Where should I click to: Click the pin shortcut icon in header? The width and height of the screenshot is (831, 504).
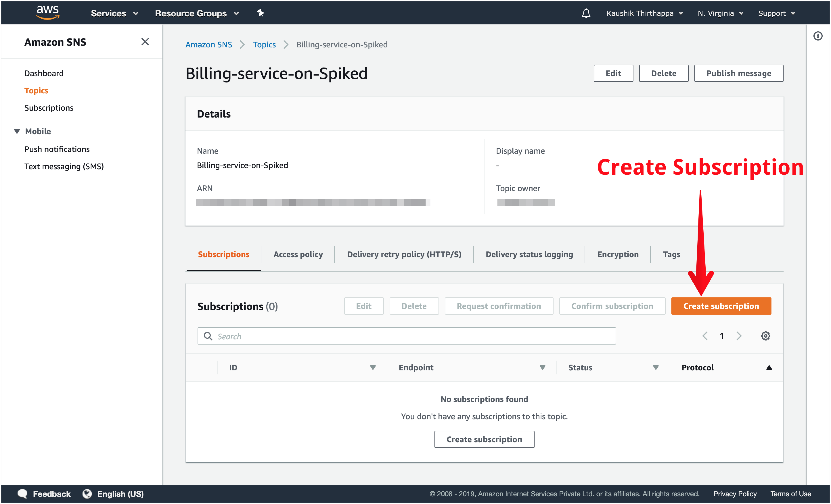[x=260, y=13]
